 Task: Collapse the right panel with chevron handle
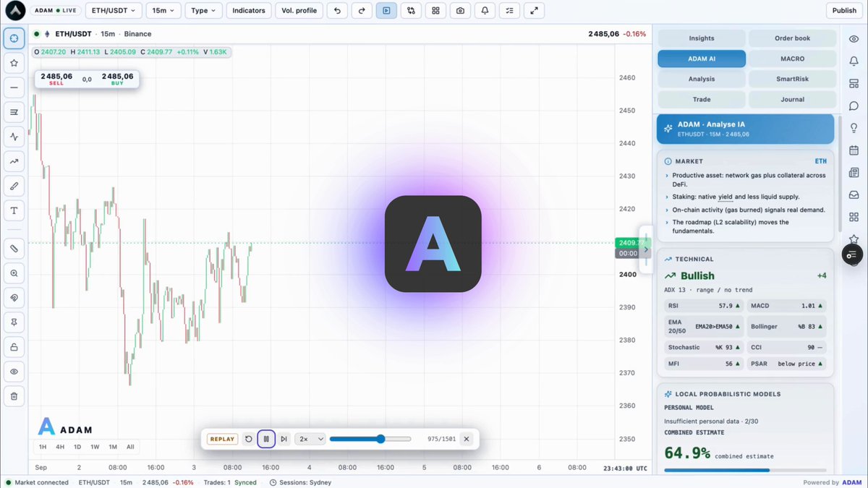(x=646, y=249)
